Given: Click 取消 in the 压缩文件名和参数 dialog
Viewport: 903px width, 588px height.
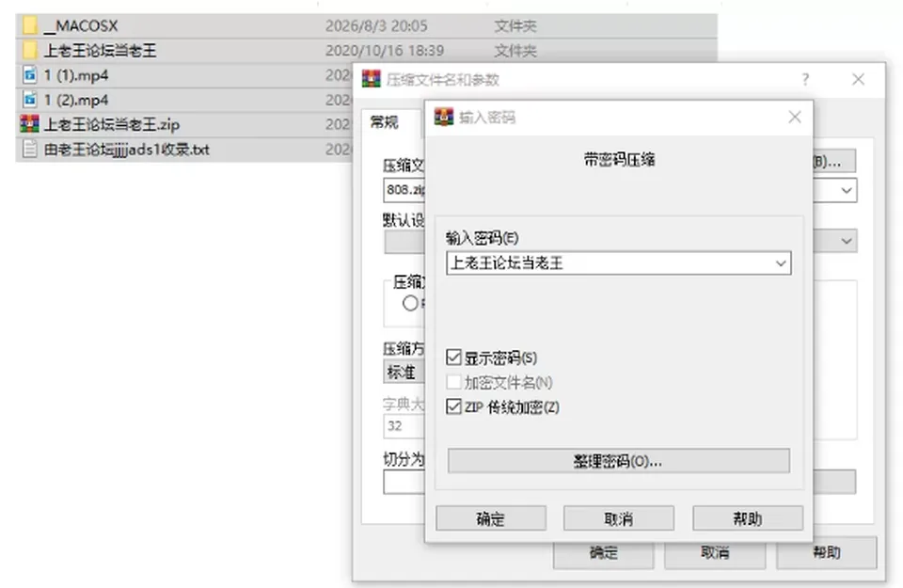Looking at the screenshot, I should pyautogui.click(x=715, y=553).
